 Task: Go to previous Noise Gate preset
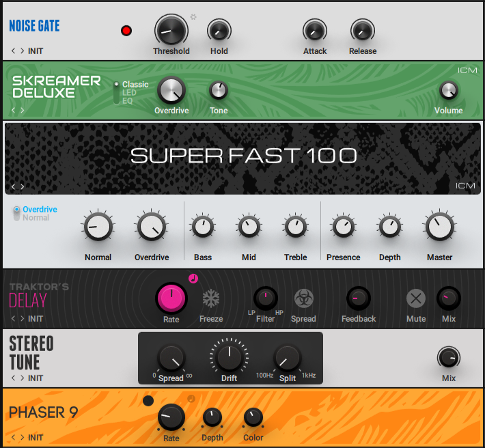pos(13,51)
